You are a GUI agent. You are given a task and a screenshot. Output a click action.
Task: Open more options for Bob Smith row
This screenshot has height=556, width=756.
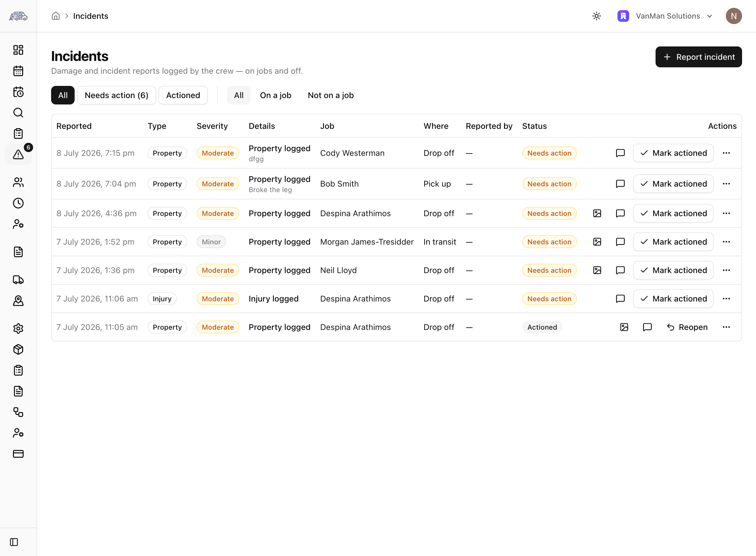(x=726, y=184)
